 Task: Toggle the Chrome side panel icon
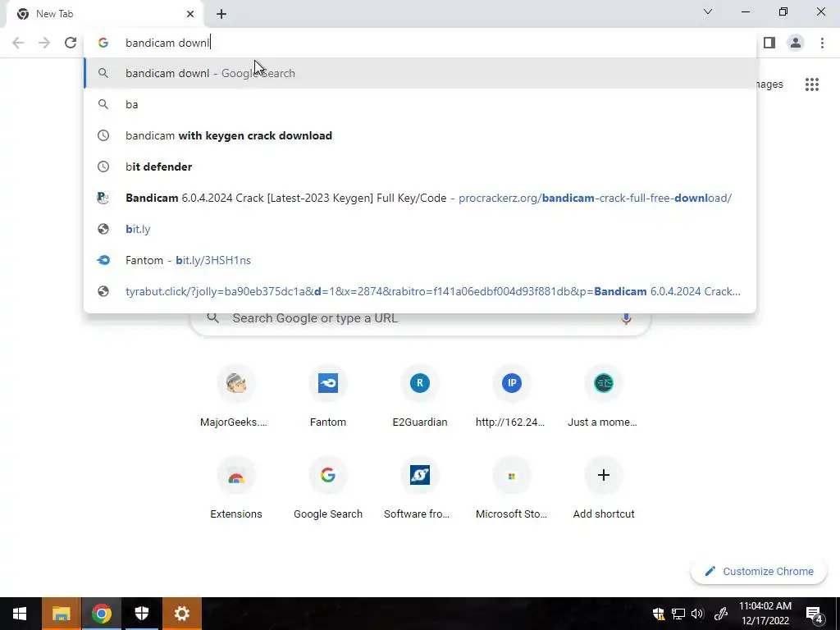tap(769, 43)
